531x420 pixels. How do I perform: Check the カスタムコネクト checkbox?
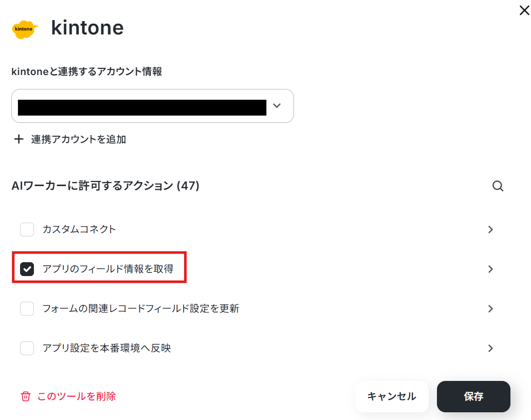tap(27, 229)
